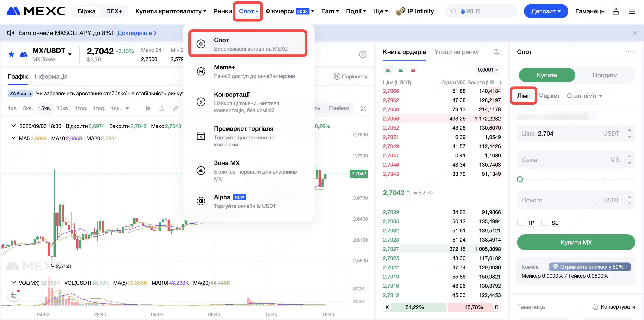The image size is (644, 320).
Task: Click the amount percentage slider handle
Action: 519,179
